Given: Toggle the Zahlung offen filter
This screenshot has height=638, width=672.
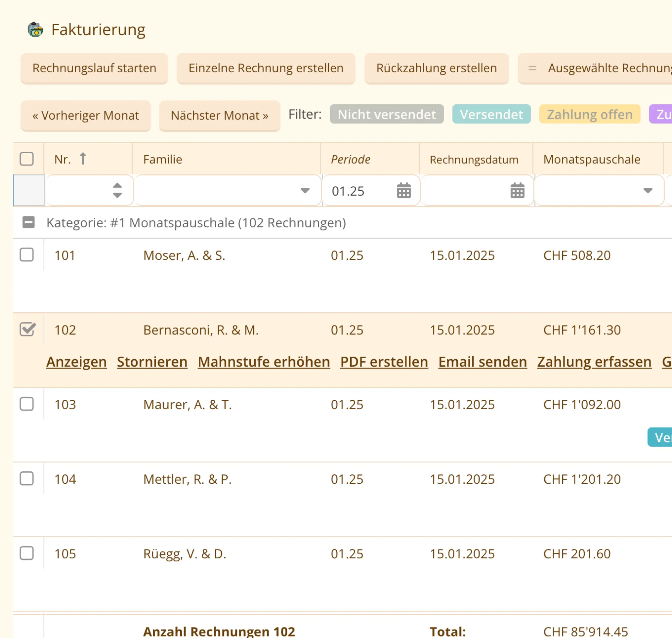Looking at the screenshot, I should pos(590,114).
